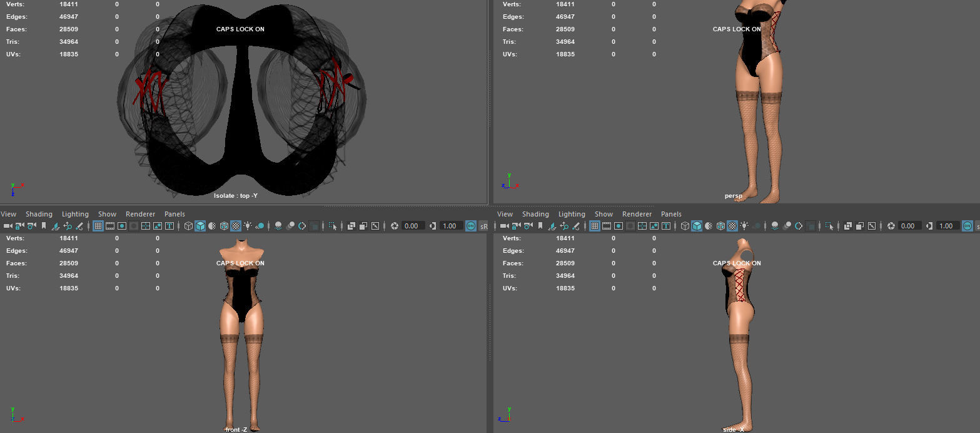The height and width of the screenshot is (433, 980).
Task: Toggle Field Chart in front panel toolbar
Action: coord(145,226)
